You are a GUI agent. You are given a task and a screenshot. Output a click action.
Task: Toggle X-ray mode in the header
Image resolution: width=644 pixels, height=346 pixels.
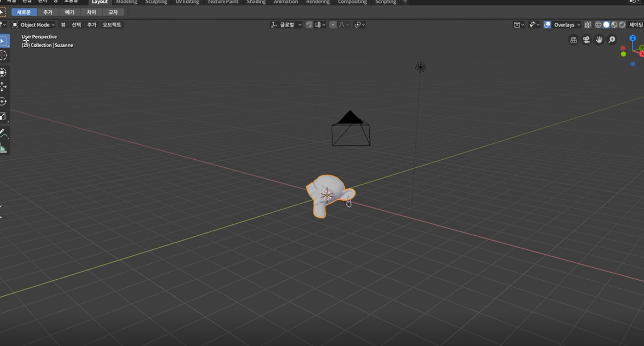[x=588, y=24]
